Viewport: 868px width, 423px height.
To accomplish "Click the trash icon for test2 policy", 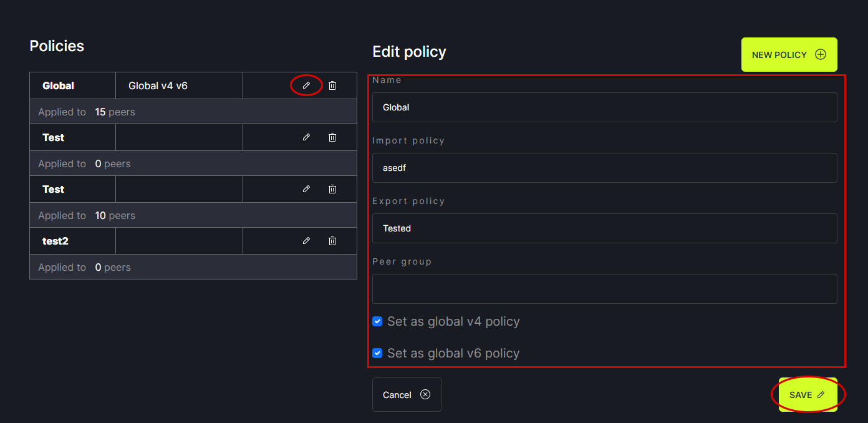I will [332, 241].
